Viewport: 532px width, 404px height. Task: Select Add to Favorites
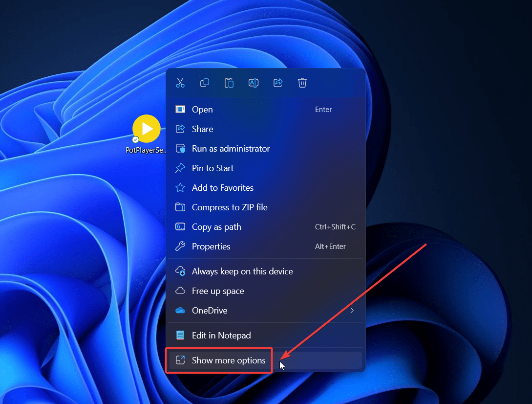223,187
